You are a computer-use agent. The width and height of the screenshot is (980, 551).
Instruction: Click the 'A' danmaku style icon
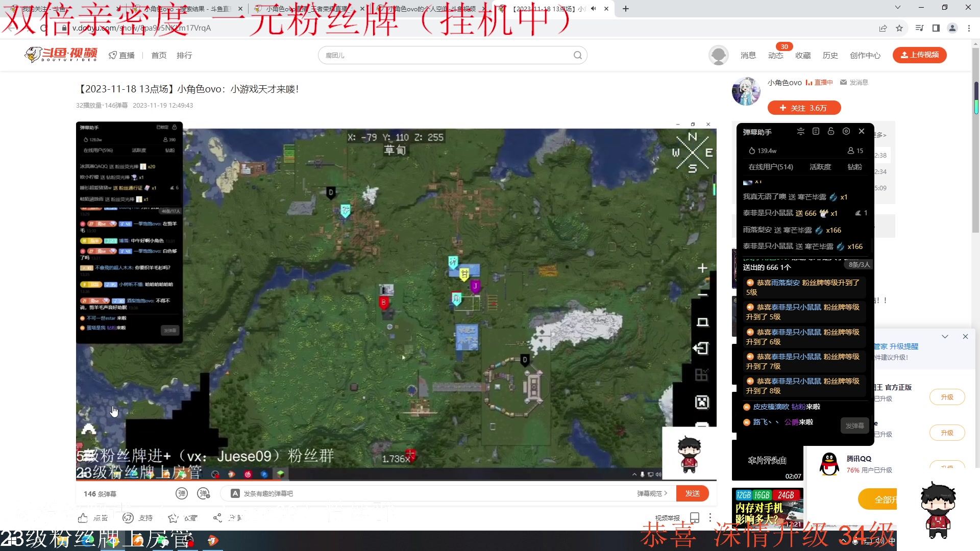coord(235,493)
